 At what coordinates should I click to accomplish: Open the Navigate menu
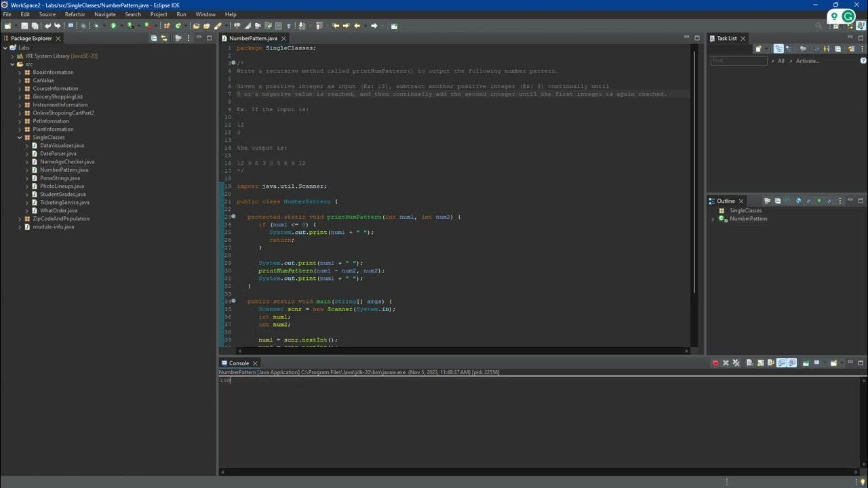105,14
